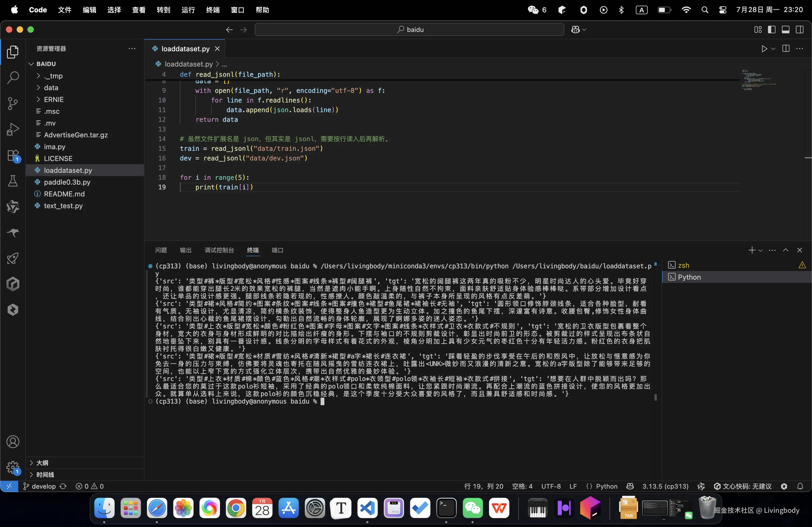
Task: Change the UTF-8 file encoding
Action: (x=551, y=486)
